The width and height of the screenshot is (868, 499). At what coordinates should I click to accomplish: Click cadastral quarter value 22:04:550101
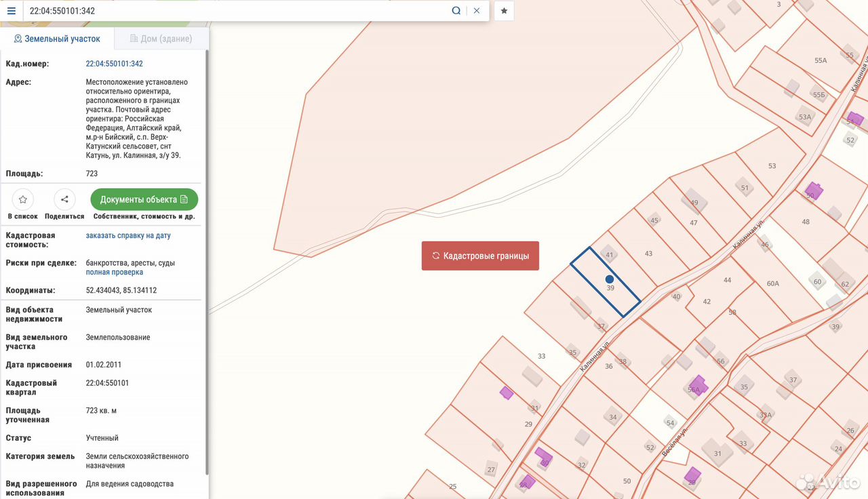coord(107,383)
